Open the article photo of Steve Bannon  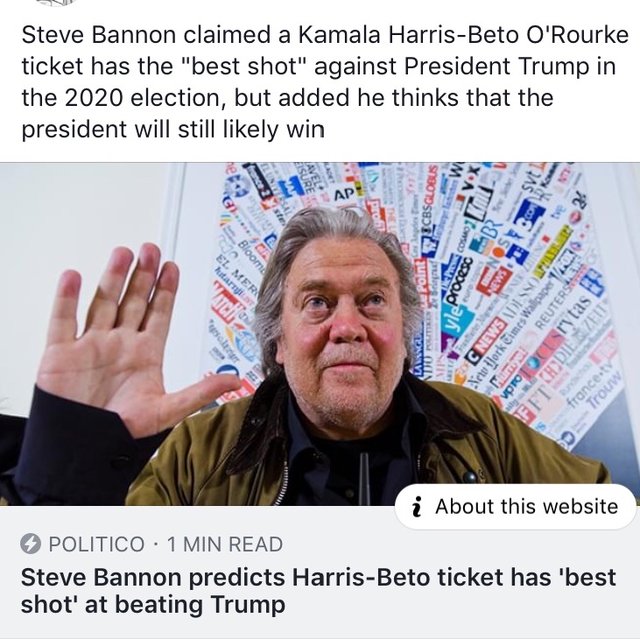tap(320, 334)
